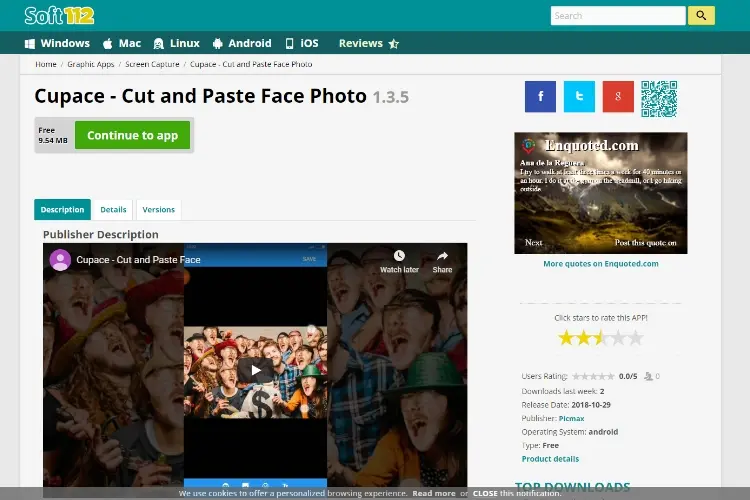Screen dimensions: 750x500
Task: Click the Continue to app button
Action: [x=132, y=135]
